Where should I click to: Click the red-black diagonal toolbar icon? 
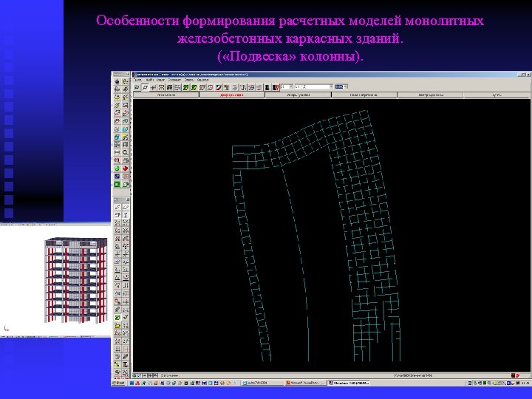[x=219, y=87]
